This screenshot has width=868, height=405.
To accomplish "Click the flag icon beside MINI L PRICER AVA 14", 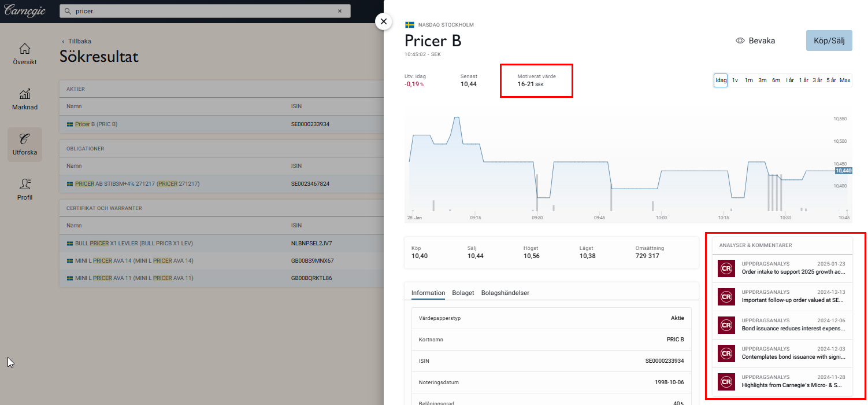I will 70,260.
